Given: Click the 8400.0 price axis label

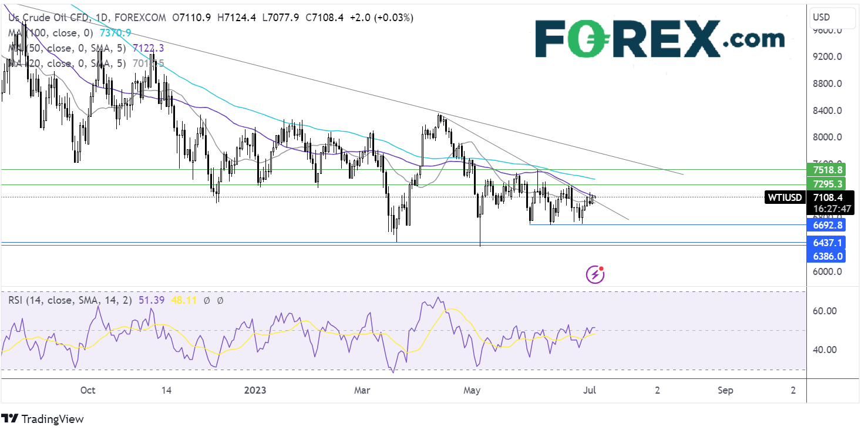Looking at the screenshot, I should (827, 110).
